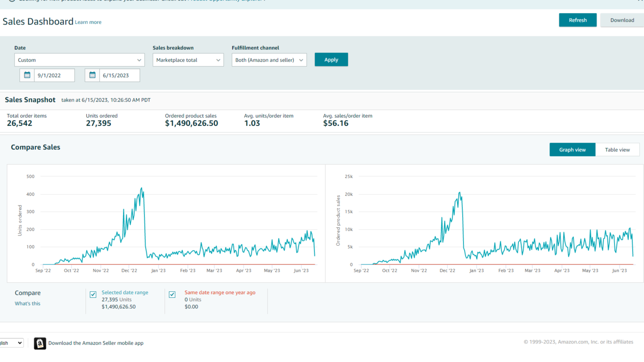Click the Ordered product sales value $1,490,626.50
The image size is (644, 362).
[x=191, y=123]
